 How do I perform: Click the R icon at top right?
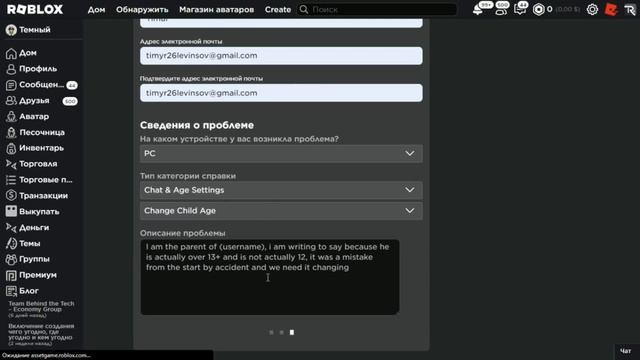coord(630,9)
